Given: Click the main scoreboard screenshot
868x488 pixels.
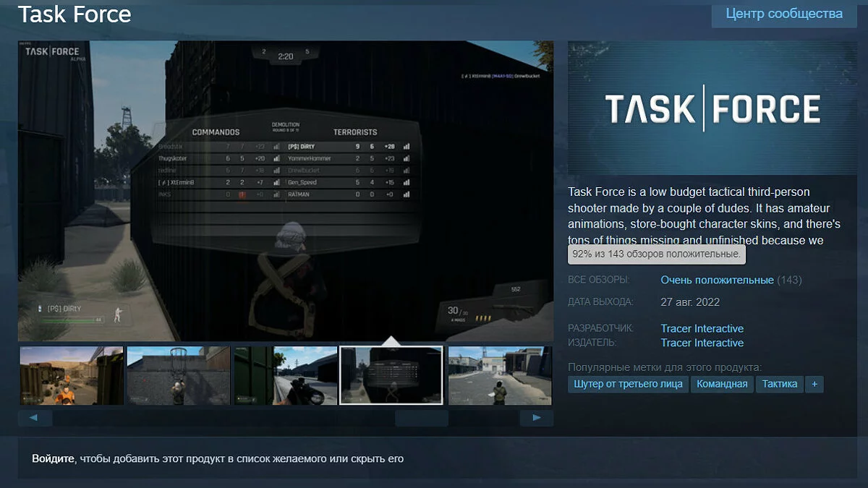Looking at the screenshot, I should click(286, 191).
